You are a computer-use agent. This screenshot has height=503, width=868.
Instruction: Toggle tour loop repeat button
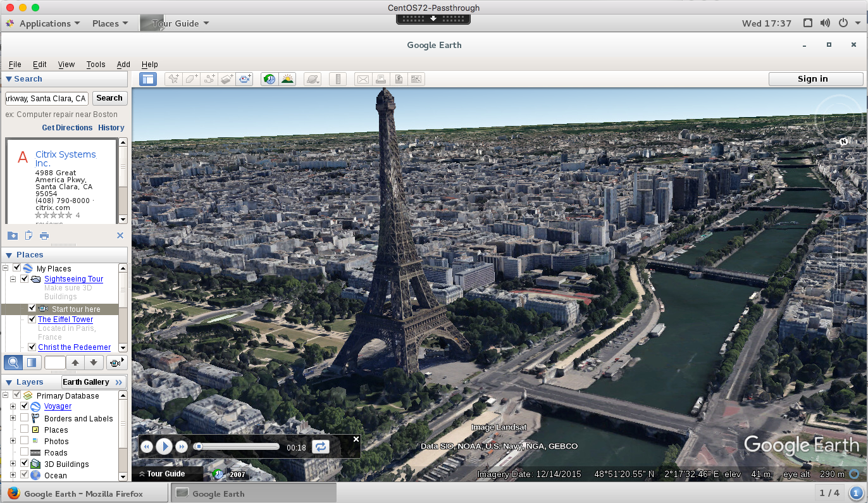(321, 447)
